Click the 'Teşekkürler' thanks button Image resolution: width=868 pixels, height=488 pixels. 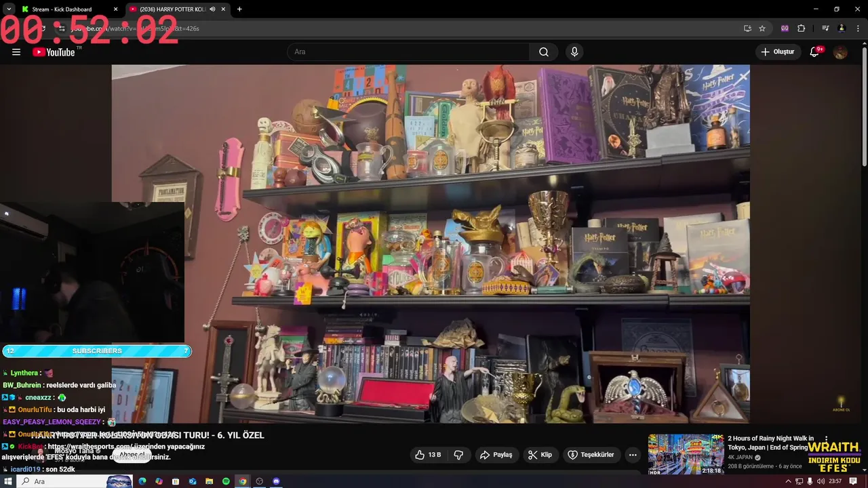pyautogui.click(x=591, y=455)
